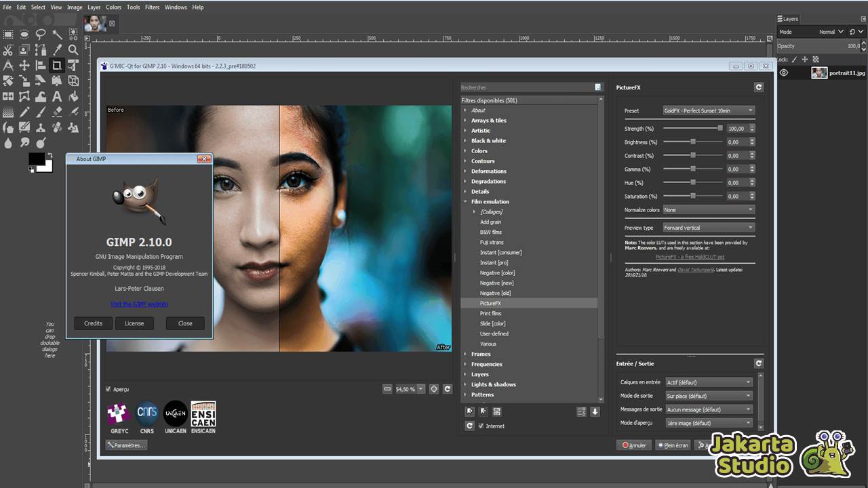Image resolution: width=868 pixels, height=488 pixels.
Task: Pick the Fuzzy Select magic wand tool
Action: [x=57, y=33]
